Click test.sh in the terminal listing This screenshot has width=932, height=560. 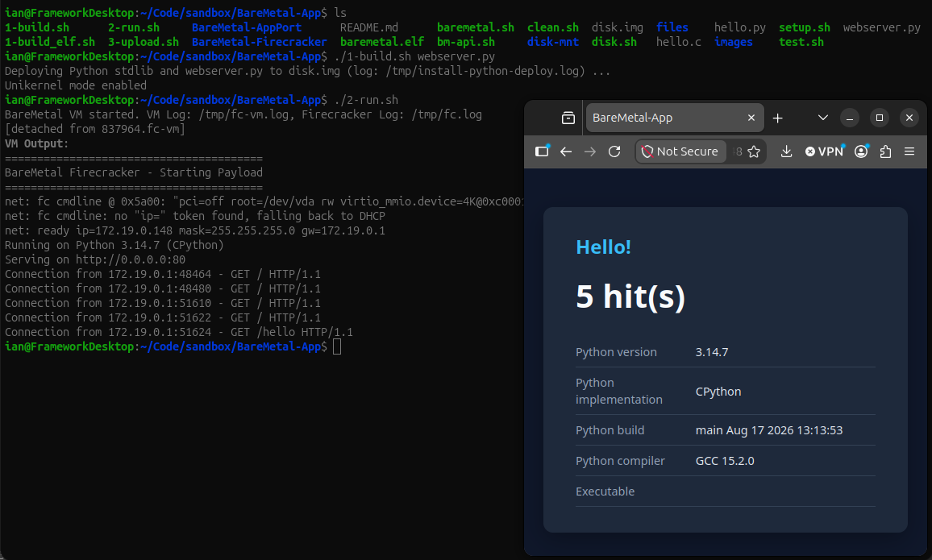click(x=801, y=42)
